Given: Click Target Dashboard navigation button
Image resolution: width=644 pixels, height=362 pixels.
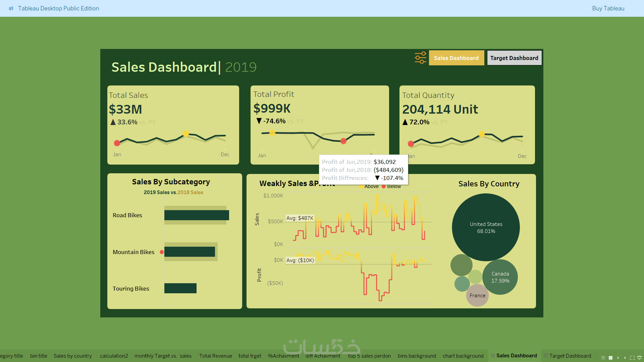Looking at the screenshot, I should click(514, 58).
